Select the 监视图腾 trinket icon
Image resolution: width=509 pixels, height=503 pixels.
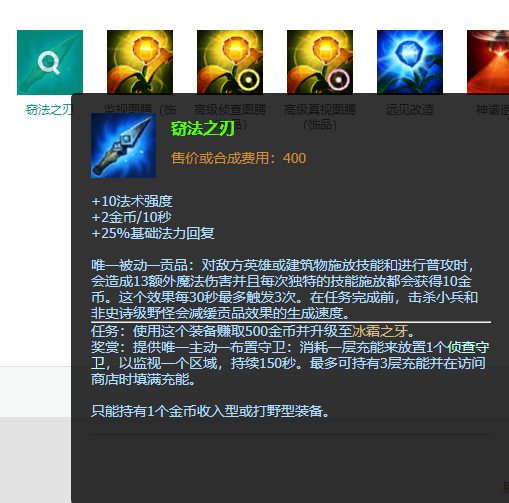pyautogui.click(x=140, y=62)
